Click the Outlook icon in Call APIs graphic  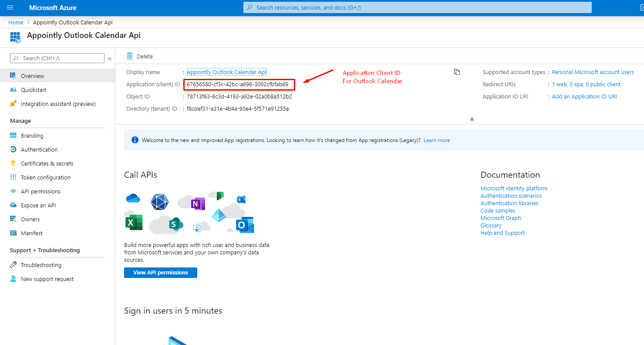(x=245, y=224)
